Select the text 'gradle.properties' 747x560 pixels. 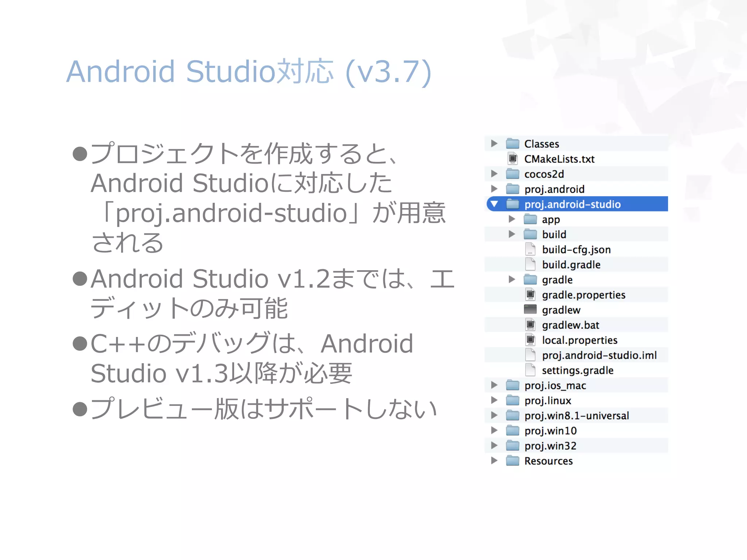(x=584, y=295)
